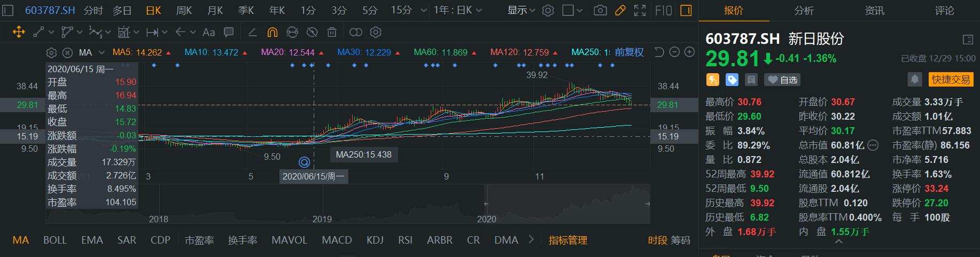This screenshot has height=257, width=980.
Task: Zoom out chart with minus icon
Action: point(674,52)
